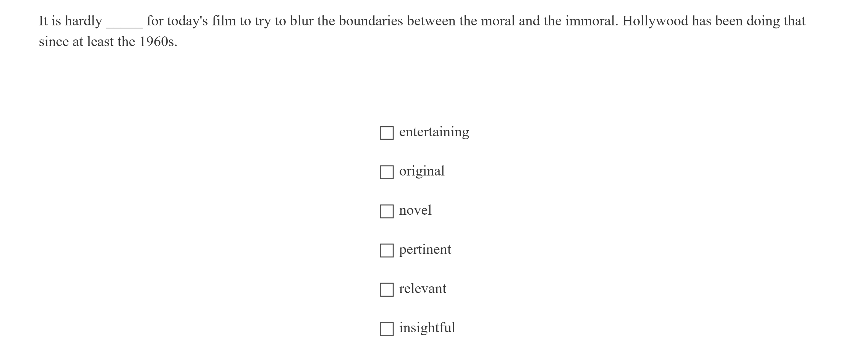Screen dimensions: 868x346
Task: Select the 'novel' answer checkbox
Action: pyautogui.click(x=387, y=211)
